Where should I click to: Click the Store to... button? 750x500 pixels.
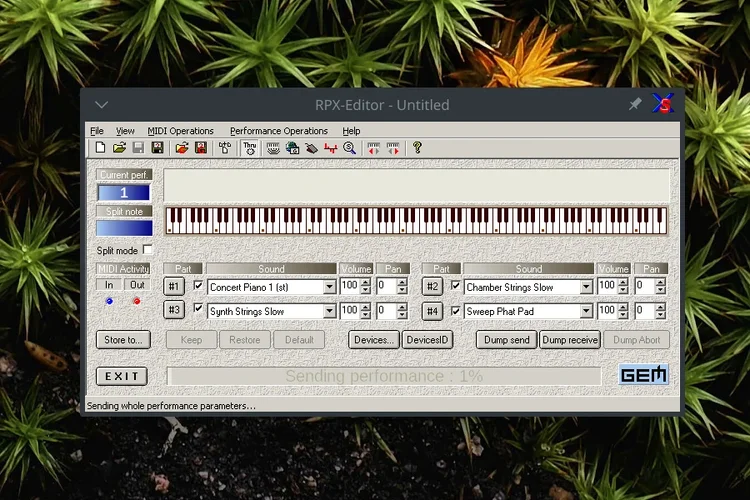coord(123,340)
